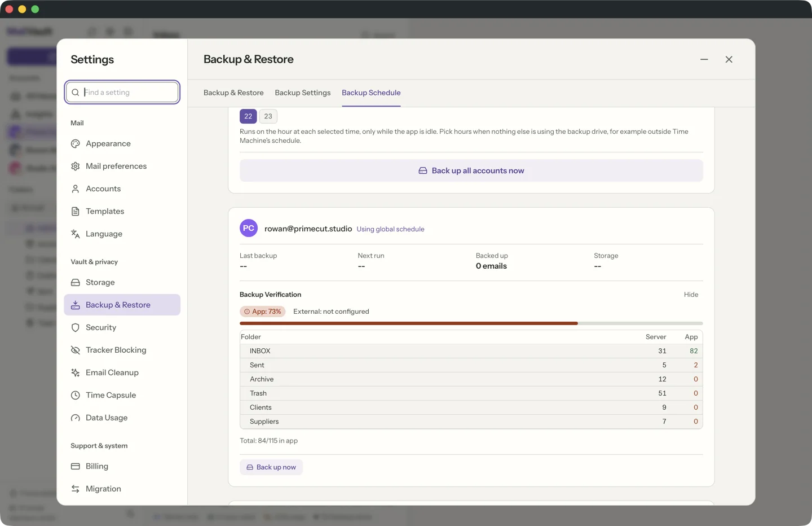Select the INBOX folder row
The width and height of the screenshot is (812, 526).
[x=471, y=351]
